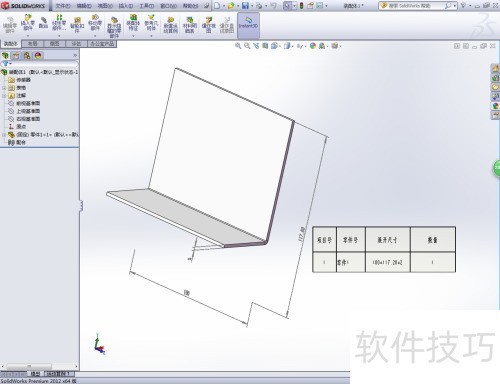Screen dimensions: 500x384
Task: Click the Save icon in title toolbar
Action: [245, 6]
